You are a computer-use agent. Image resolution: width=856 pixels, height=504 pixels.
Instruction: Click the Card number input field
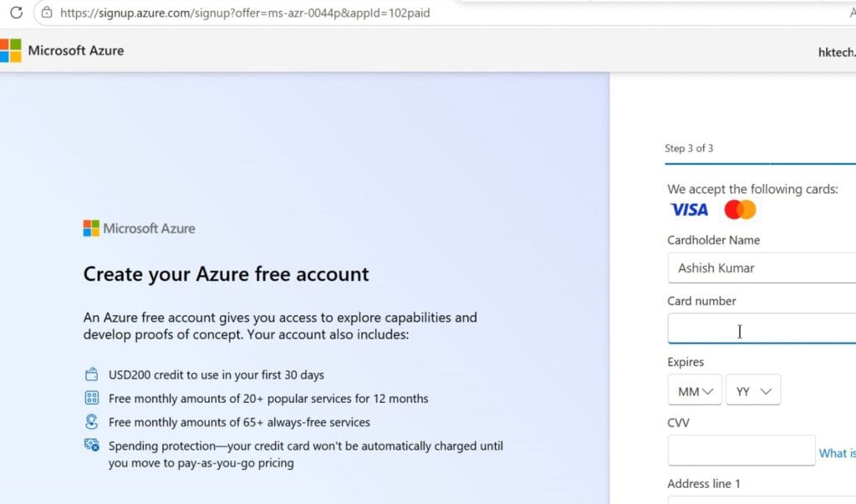[762, 328]
